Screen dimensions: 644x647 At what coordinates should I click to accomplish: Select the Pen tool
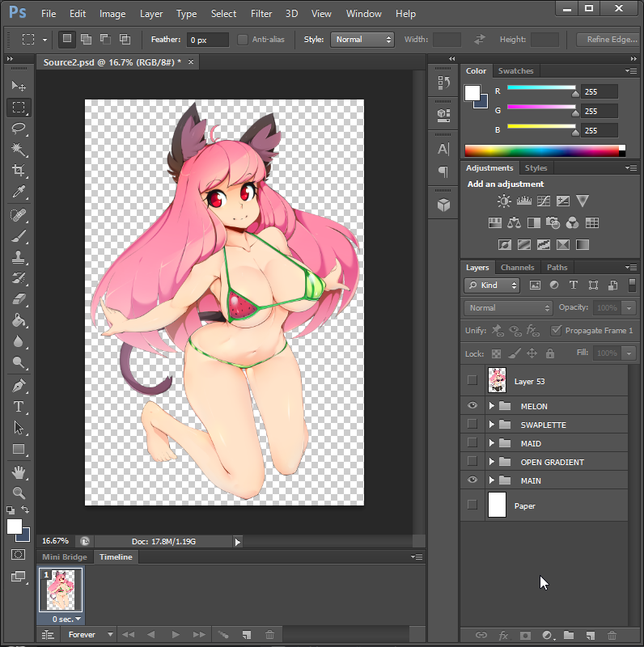point(18,386)
